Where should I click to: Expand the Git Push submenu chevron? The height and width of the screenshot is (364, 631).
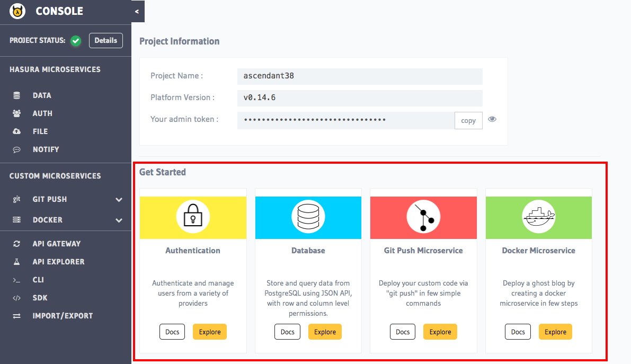coord(119,200)
